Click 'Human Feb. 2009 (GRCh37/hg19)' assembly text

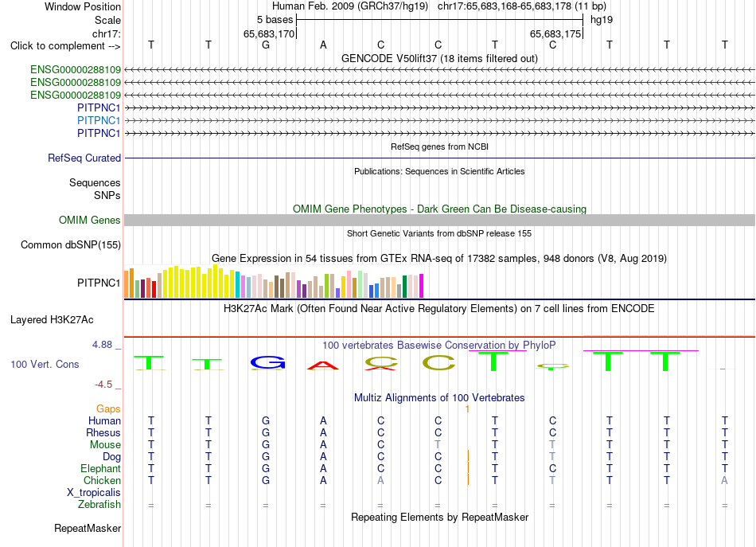tap(350, 6)
